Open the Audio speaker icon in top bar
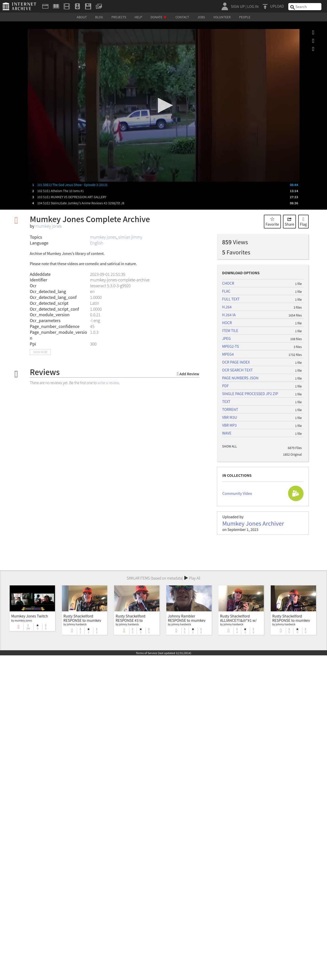Viewport: 327px width, 980px height. tap(77, 6)
